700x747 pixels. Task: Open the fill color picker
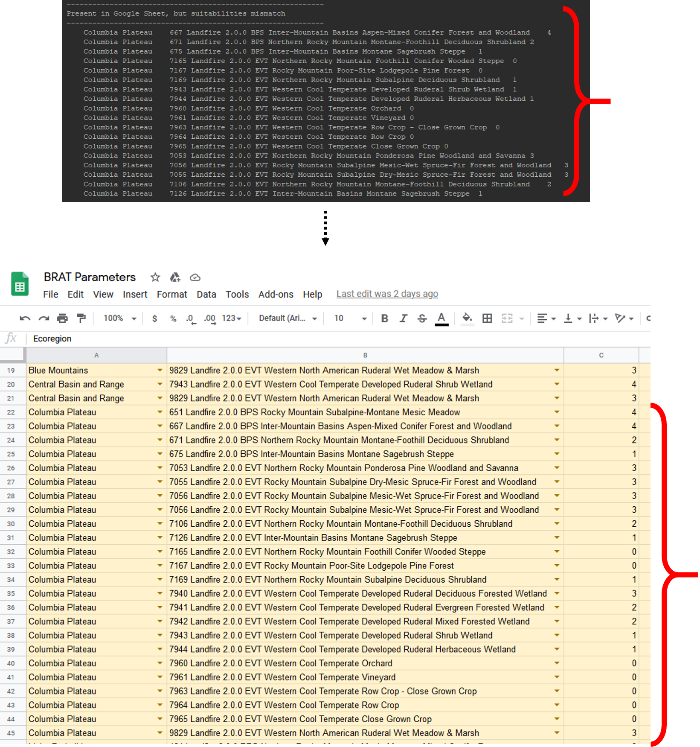468,318
